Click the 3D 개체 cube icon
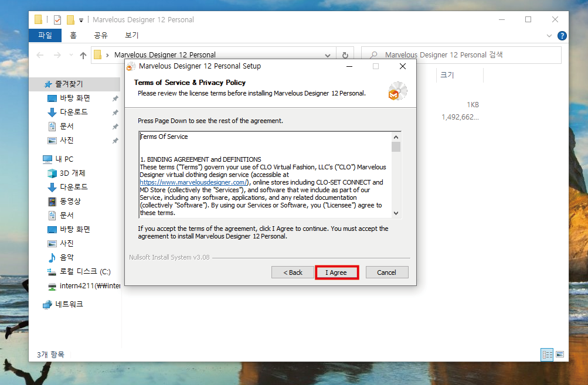The height and width of the screenshot is (385, 588). pos(52,173)
